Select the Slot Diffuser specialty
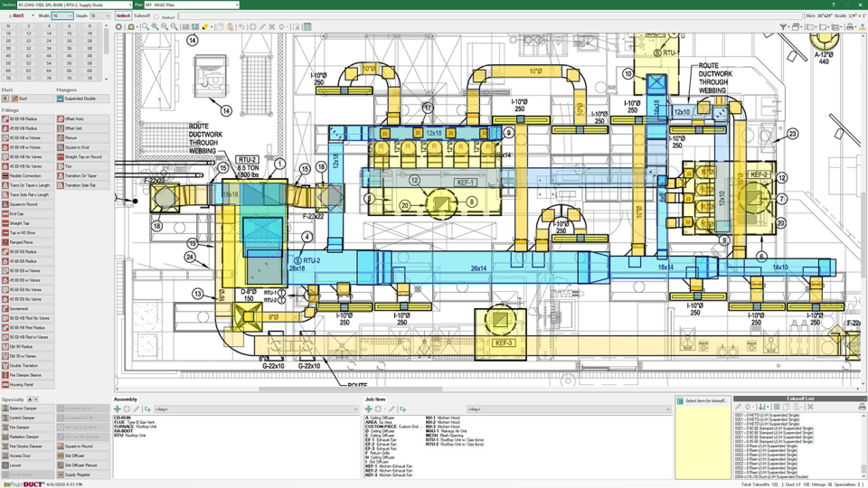Screen dimensions: 868x488 82,455
